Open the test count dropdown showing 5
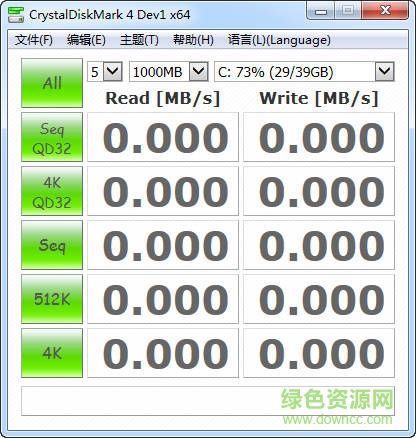 [105, 72]
